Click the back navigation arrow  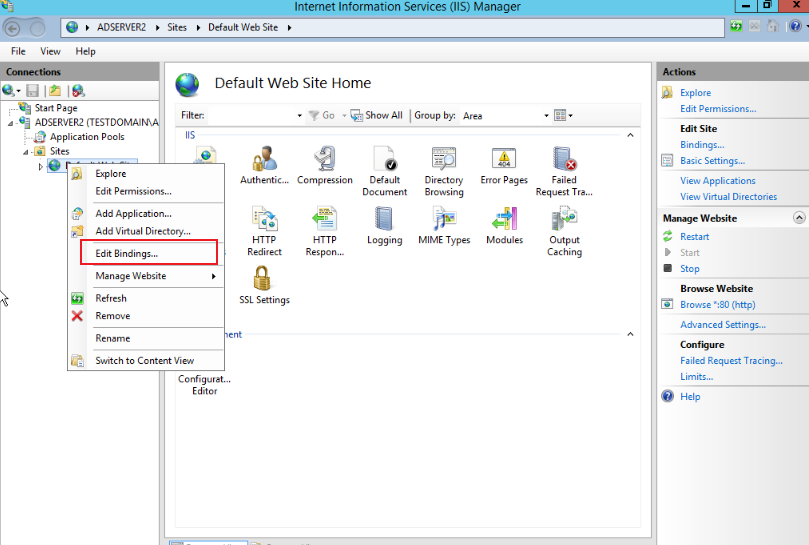pos(13,28)
